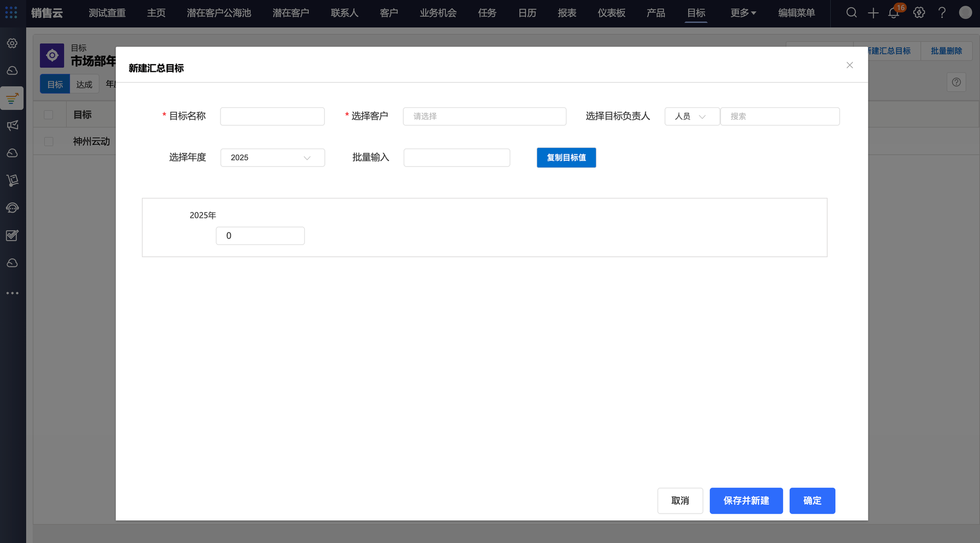This screenshot has width=980, height=543.
Task: Open the app launcher grid icon
Action: click(x=11, y=13)
